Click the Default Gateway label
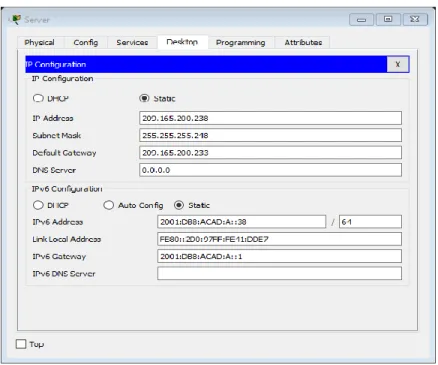This screenshot has width=438, height=365. coord(64,153)
